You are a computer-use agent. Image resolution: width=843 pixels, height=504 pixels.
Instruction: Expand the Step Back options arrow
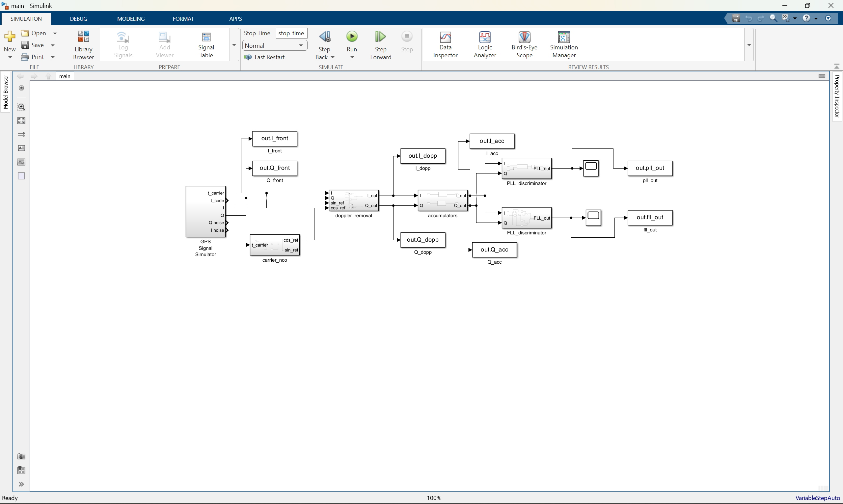click(333, 57)
